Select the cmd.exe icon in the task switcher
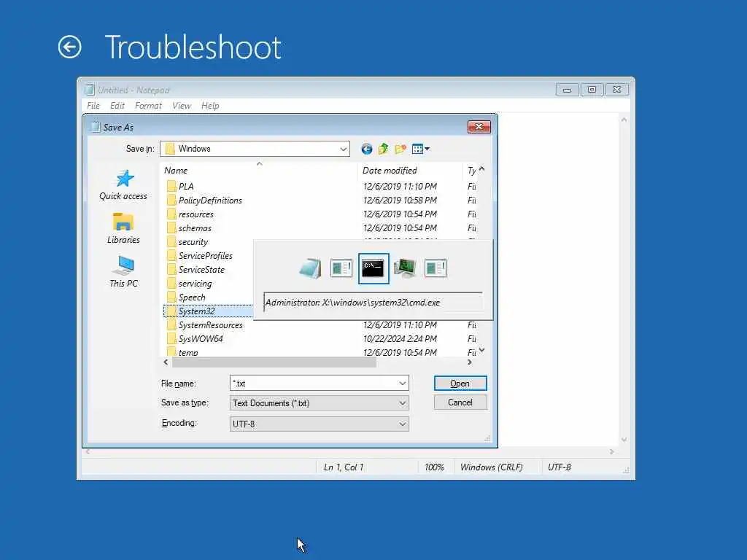The width and height of the screenshot is (747, 560). point(373,268)
